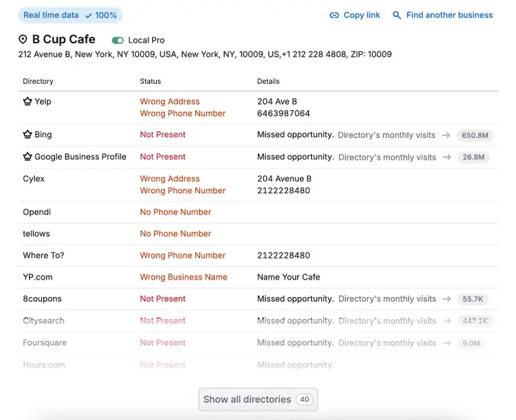
Task: Click the 6463987064 phone detail
Action: (283, 113)
